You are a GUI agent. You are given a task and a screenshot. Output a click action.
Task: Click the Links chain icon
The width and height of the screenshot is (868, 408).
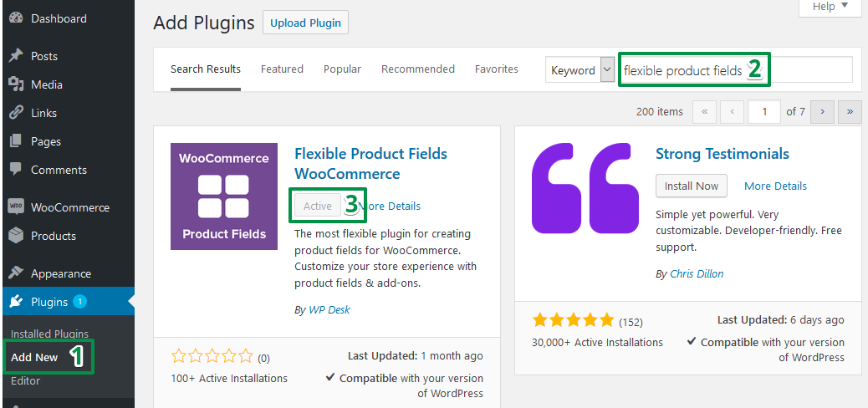point(16,113)
